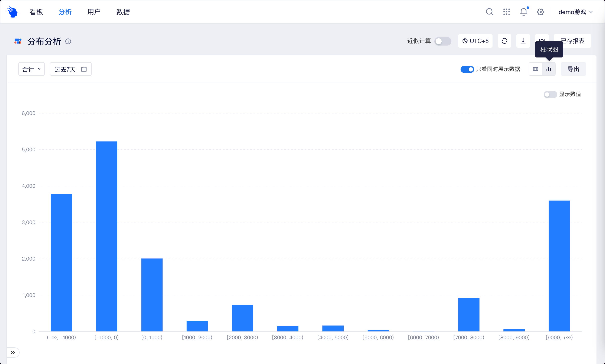This screenshot has height=364, width=605.
Task: Open the 合计 dropdown
Action: 31,69
